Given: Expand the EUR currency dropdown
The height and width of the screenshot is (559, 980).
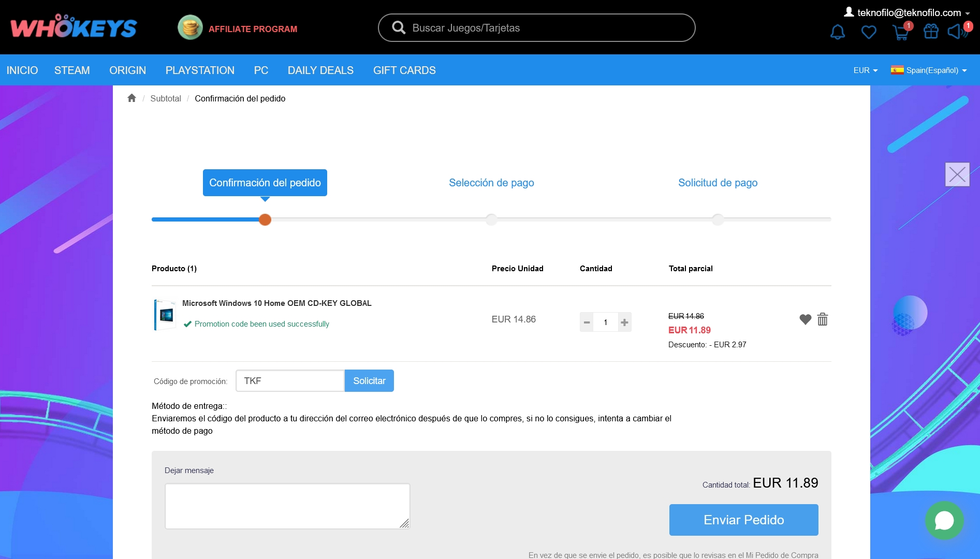Looking at the screenshot, I should click(x=865, y=70).
